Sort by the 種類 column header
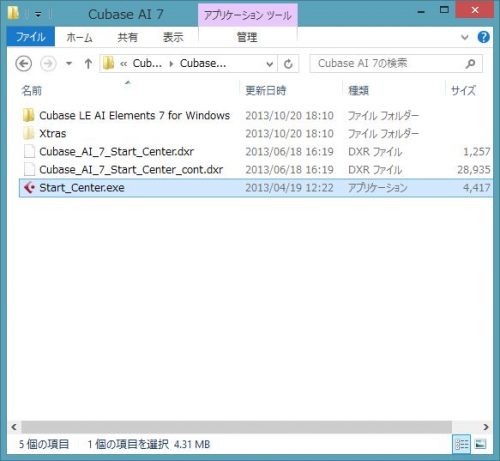Screen dimensions: 500x461 tap(358, 90)
